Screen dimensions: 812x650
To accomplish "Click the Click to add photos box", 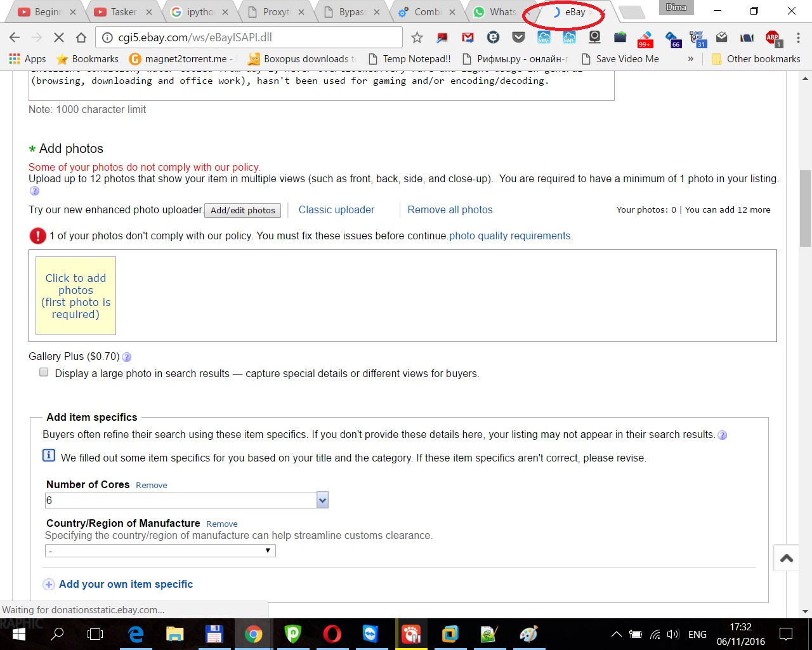I will 75,296.
